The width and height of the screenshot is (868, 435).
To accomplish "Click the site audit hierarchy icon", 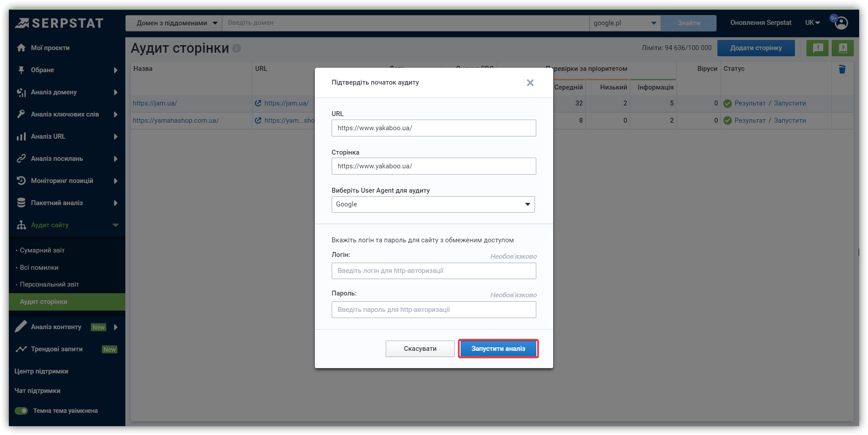I will (x=21, y=225).
